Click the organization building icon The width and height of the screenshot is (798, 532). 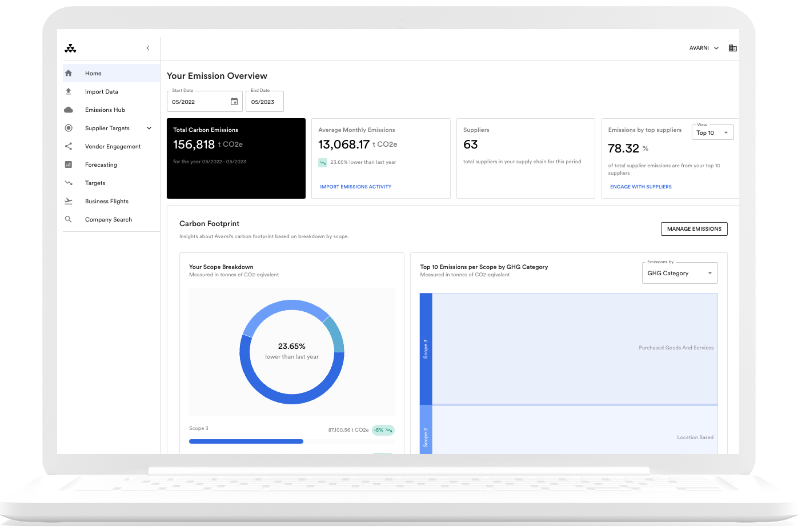coord(733,48)
